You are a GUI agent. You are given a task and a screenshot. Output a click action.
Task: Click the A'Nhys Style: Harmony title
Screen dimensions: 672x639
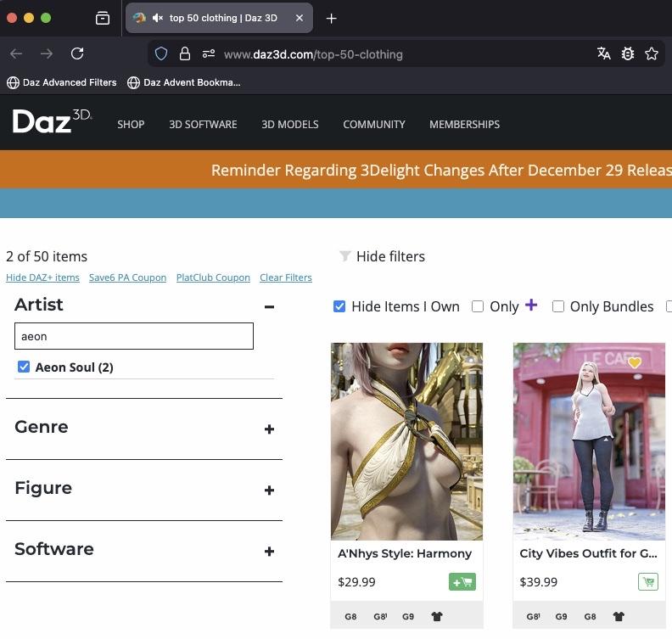coord(405,553)
